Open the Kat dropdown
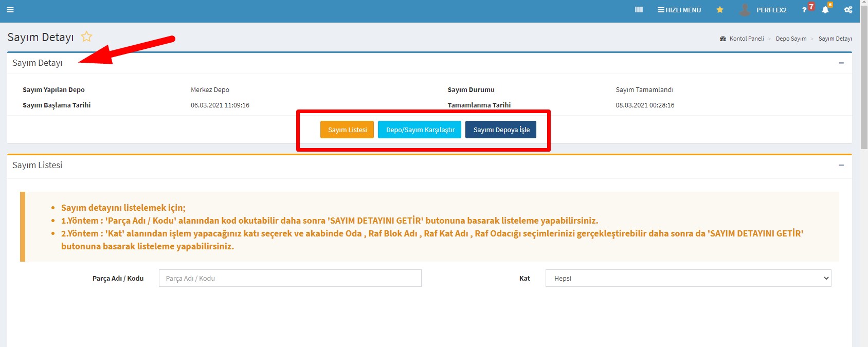 [688, 278]
